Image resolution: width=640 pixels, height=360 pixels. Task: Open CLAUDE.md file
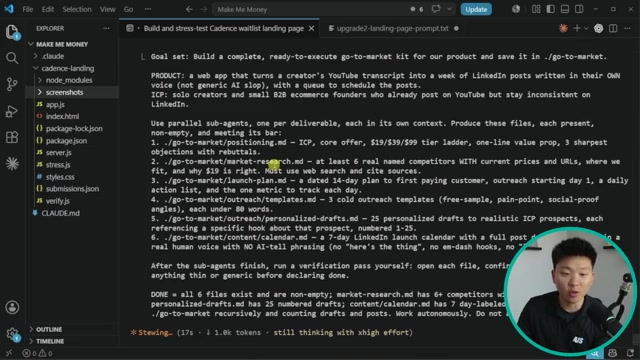click(x=60, y=213)
